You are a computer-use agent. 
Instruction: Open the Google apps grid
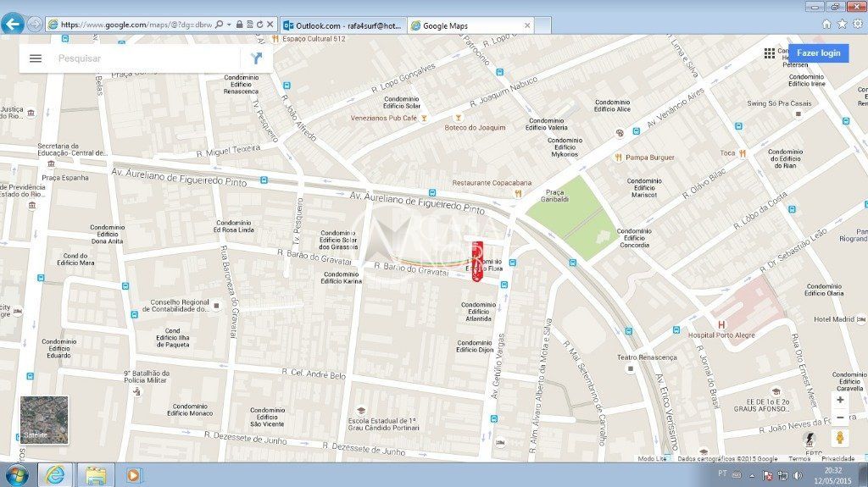(770, 53)
